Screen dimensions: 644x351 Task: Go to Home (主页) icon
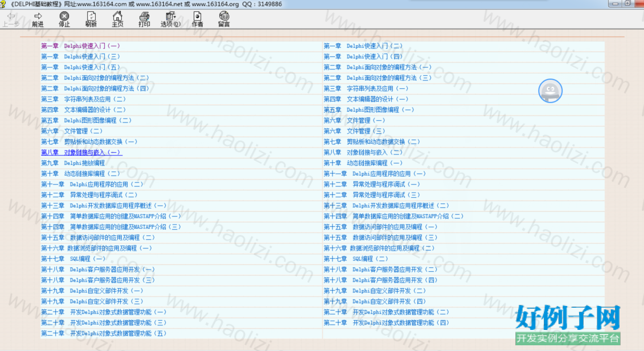click(117, 19)
